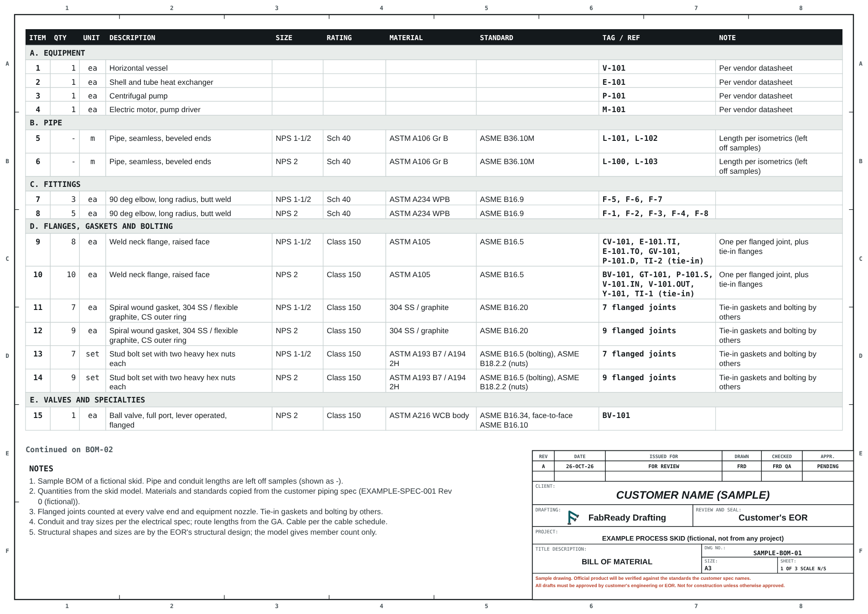Image resolution: width=868 pixels, height=614 pixels.
Task: Click the 'B. PIPE' section heading
Action: [46, 123]
